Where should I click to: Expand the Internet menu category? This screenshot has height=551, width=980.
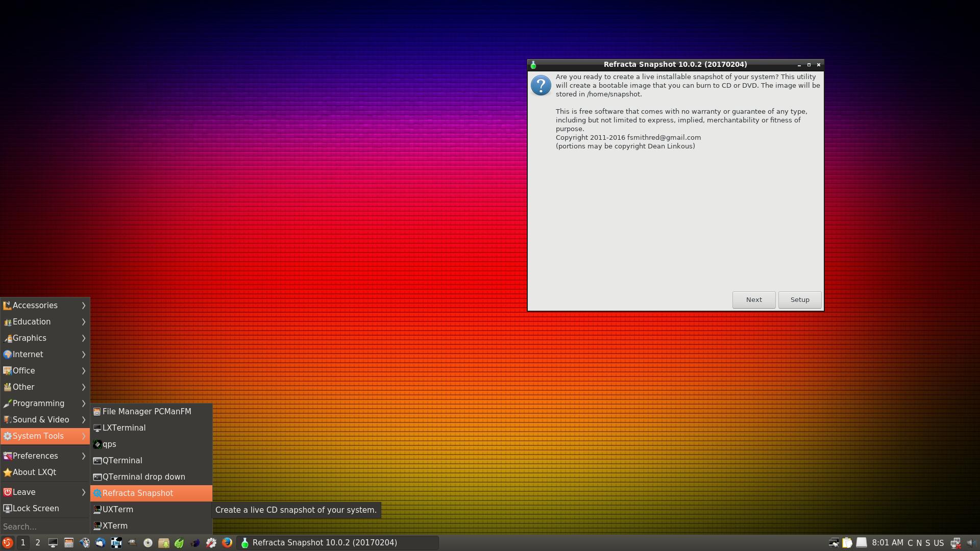pyautogui.click(x=45, y=355)
